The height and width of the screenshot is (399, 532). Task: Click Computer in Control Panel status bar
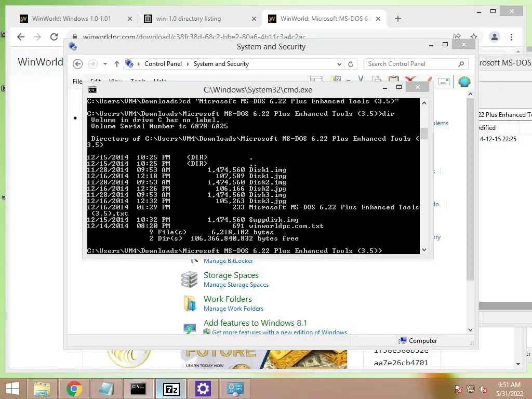pyautogui.click(x=418, y=341)
